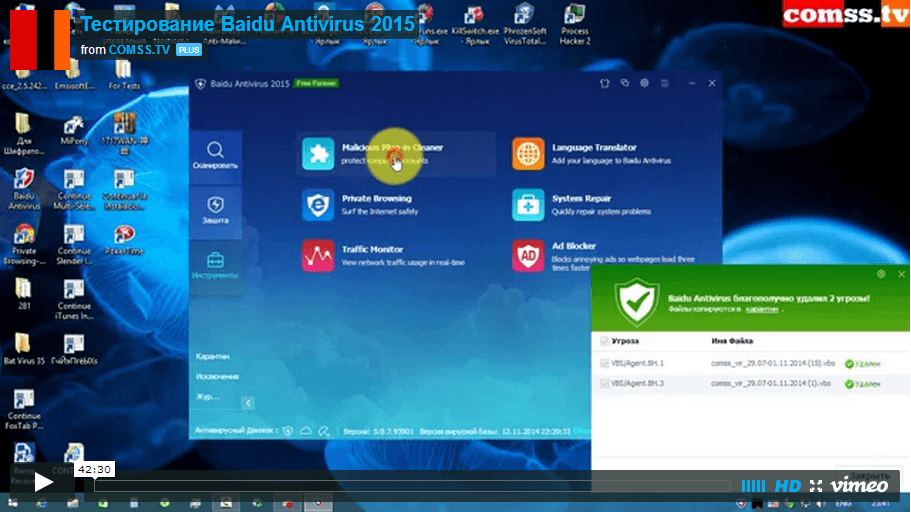Screen dimensions: 911x512
Task: Open the For Tests desktop folder
Action: pos(123,74)
